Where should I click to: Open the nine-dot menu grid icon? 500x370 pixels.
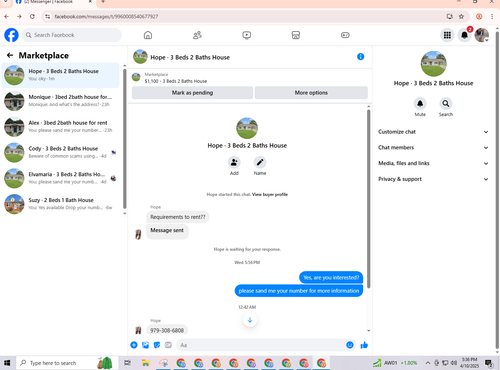(x=447, y=35)
